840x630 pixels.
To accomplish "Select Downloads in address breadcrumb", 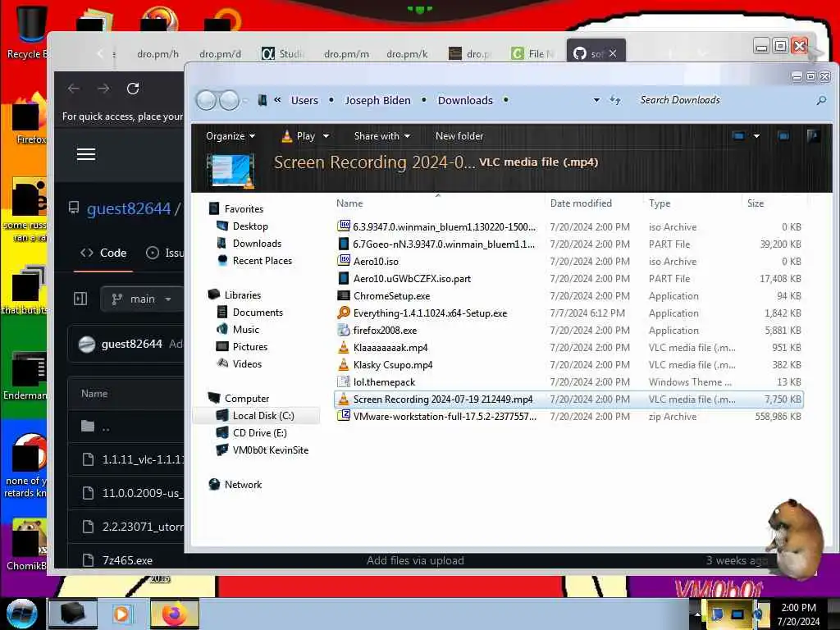I will [x=465, y=100].
